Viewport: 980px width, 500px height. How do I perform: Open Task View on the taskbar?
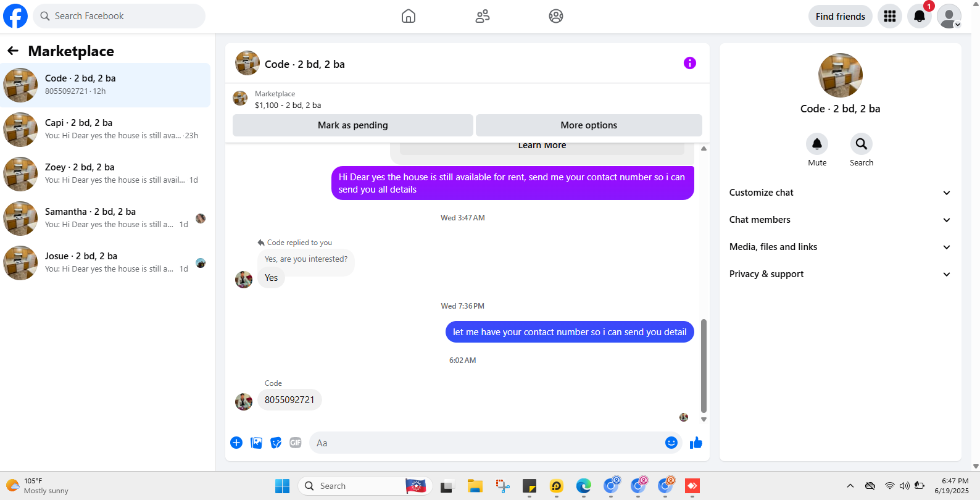click(x=447, y=486)
